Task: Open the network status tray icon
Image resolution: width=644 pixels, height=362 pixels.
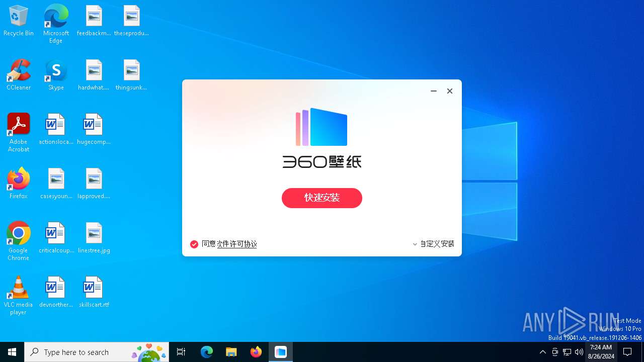Action: click(x=567, y=352)
